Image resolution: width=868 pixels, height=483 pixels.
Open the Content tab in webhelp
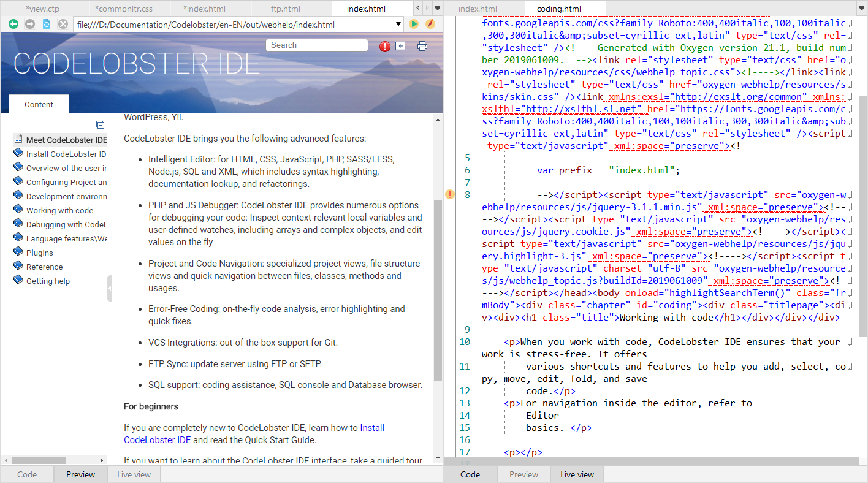click(x=39, y=104)
